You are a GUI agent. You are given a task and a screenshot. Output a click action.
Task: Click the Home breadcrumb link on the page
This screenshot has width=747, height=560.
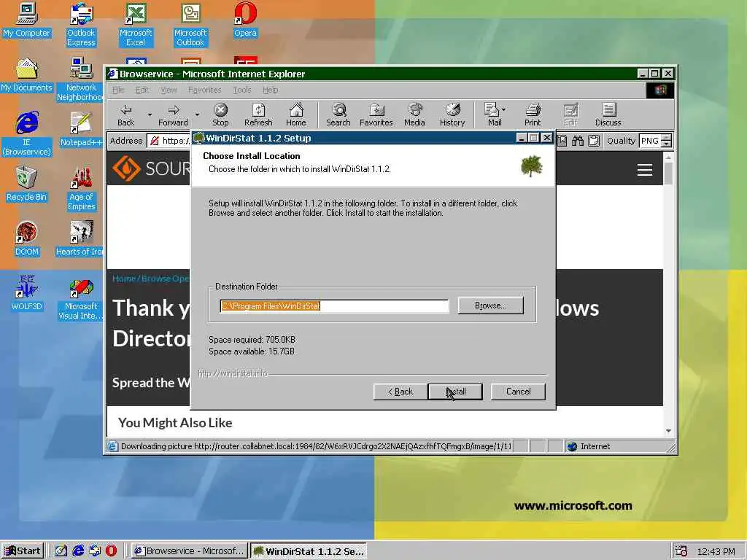(x=124, y=279)
